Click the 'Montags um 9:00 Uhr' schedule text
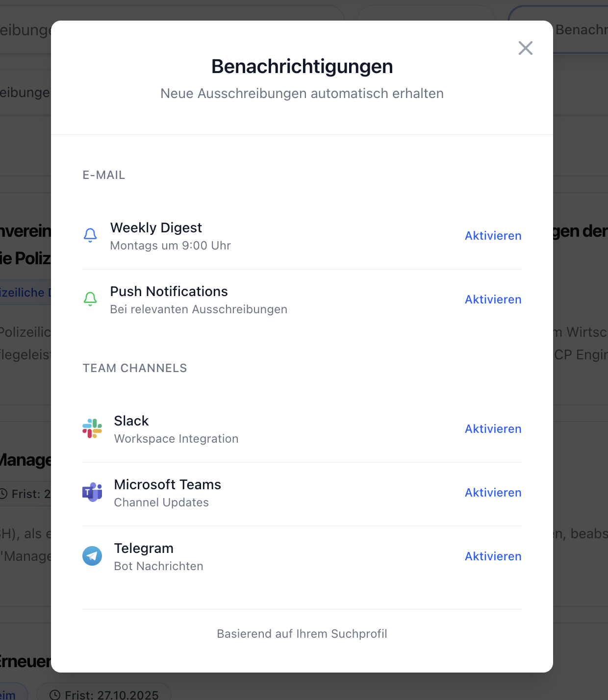Viewport: 608px width, 700px height. [x=170, y=246]
